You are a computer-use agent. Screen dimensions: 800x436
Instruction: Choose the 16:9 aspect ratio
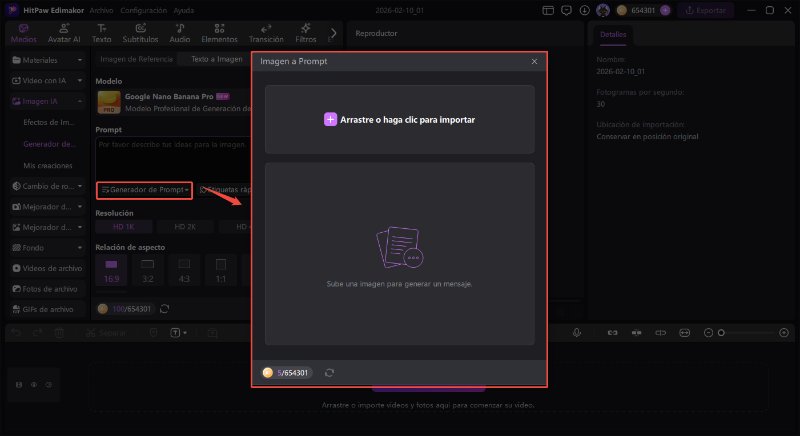tap(111, 271)
